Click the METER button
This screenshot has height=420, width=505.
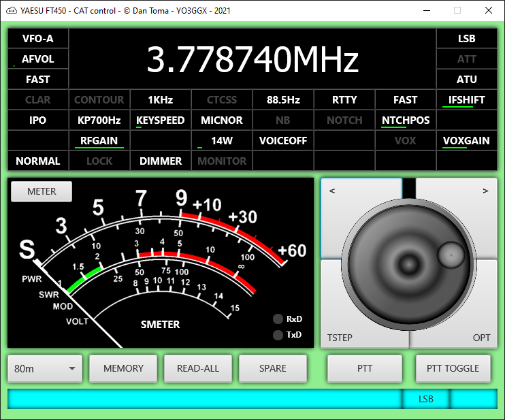coord(42,191)
